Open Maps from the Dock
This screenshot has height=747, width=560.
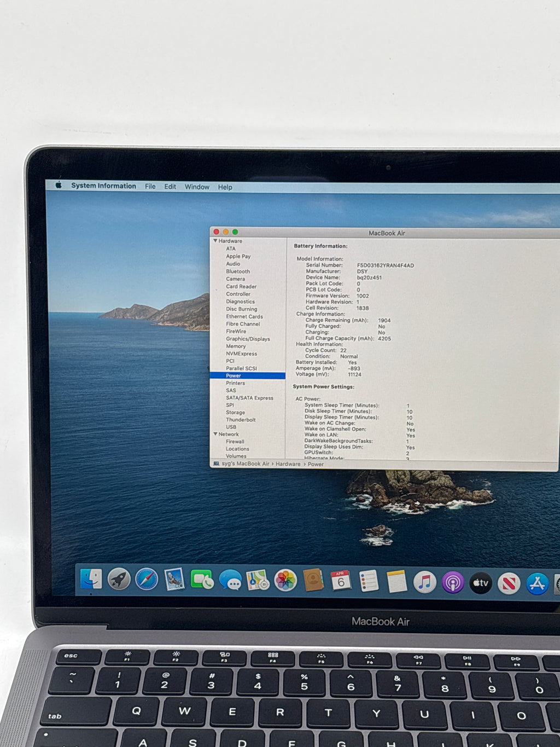pos(258,580)
